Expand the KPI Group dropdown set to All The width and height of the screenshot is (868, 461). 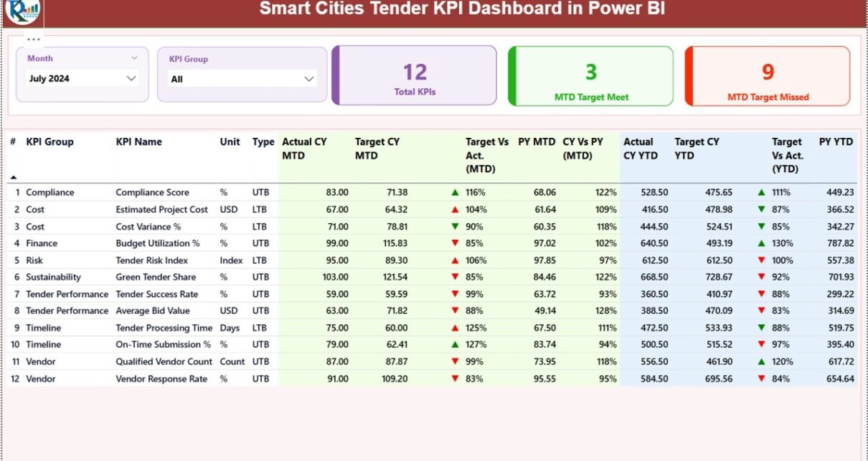point(309,79)
